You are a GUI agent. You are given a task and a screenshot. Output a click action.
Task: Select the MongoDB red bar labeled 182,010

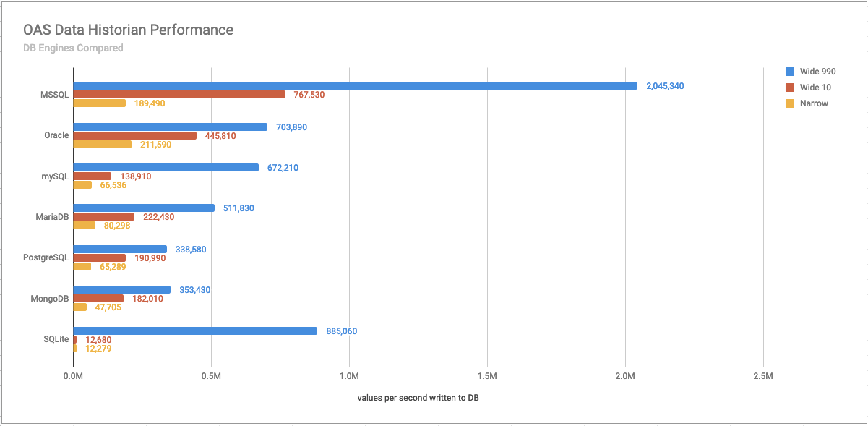point(98,298)
